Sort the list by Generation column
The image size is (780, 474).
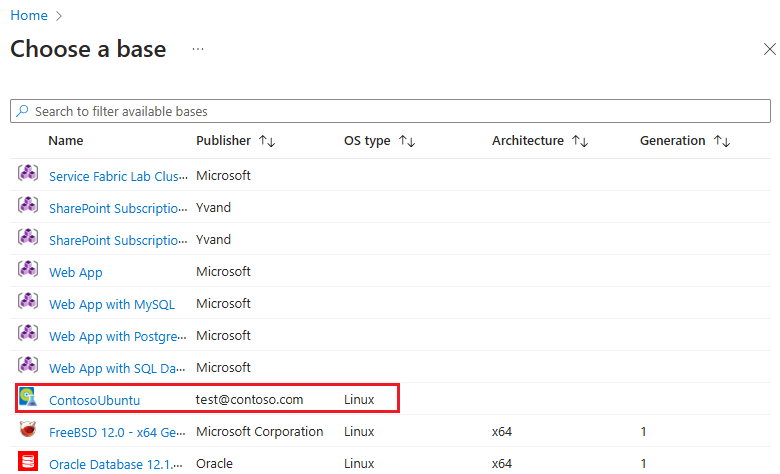pyautogui.click(x=722, y=141)
